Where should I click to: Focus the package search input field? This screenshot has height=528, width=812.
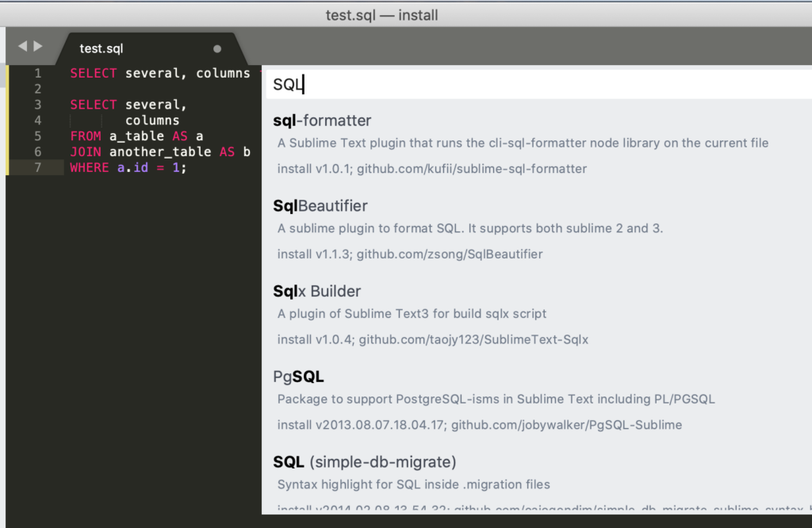click(538, 84)
